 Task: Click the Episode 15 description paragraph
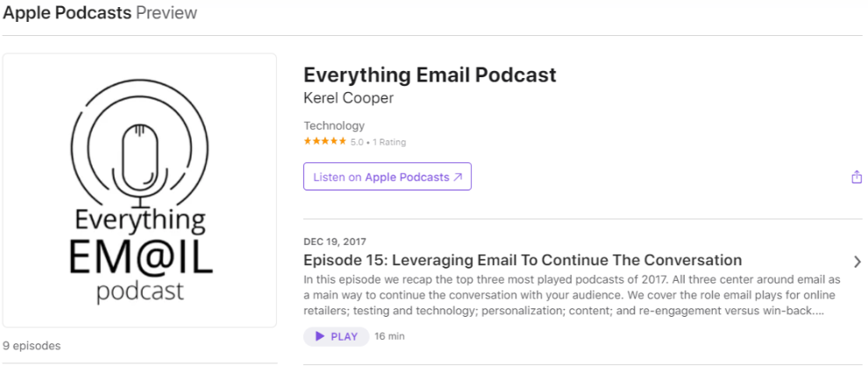573,295
